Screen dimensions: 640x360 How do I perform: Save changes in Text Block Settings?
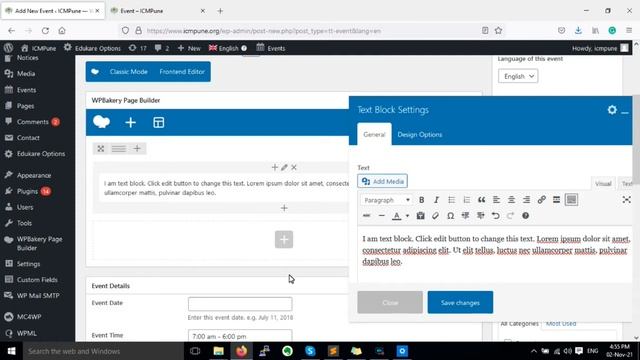click(460, 302)
